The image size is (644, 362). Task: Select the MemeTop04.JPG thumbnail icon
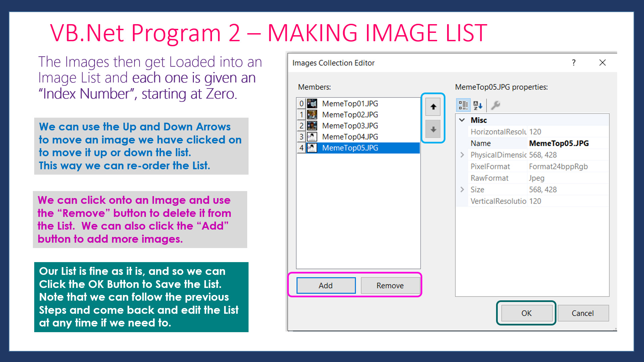pyautogui.click(x=312, y=137)
